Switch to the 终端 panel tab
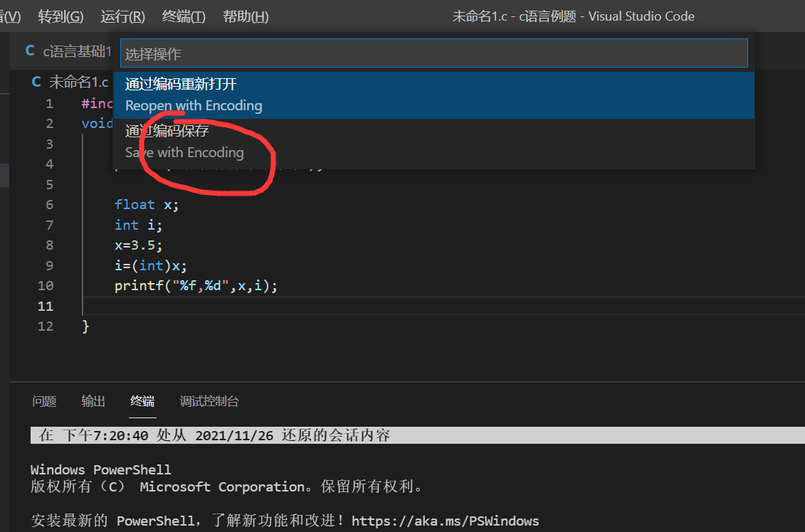The width and height of the screenshot is (805, 532). [x=142, y=401]
